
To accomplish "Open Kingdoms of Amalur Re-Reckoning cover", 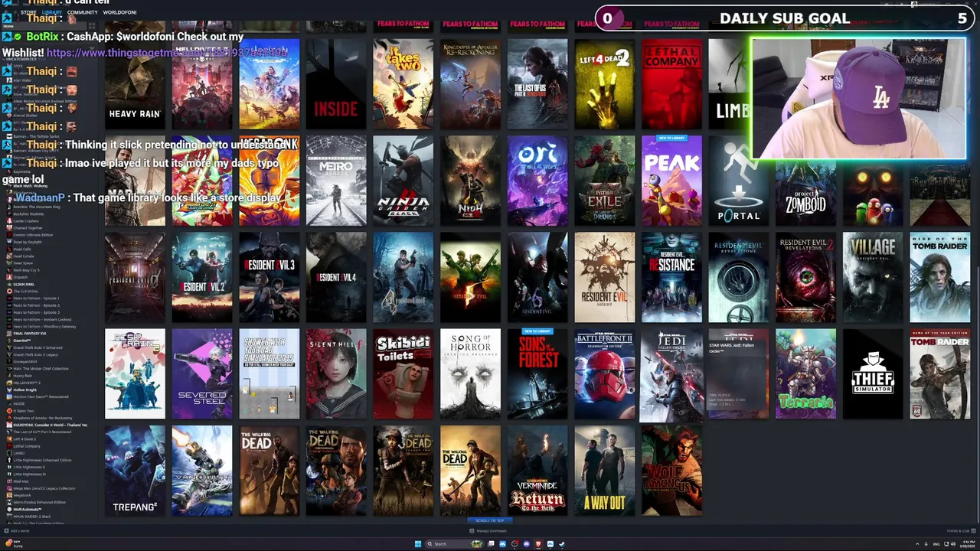I will pos(470,83).
